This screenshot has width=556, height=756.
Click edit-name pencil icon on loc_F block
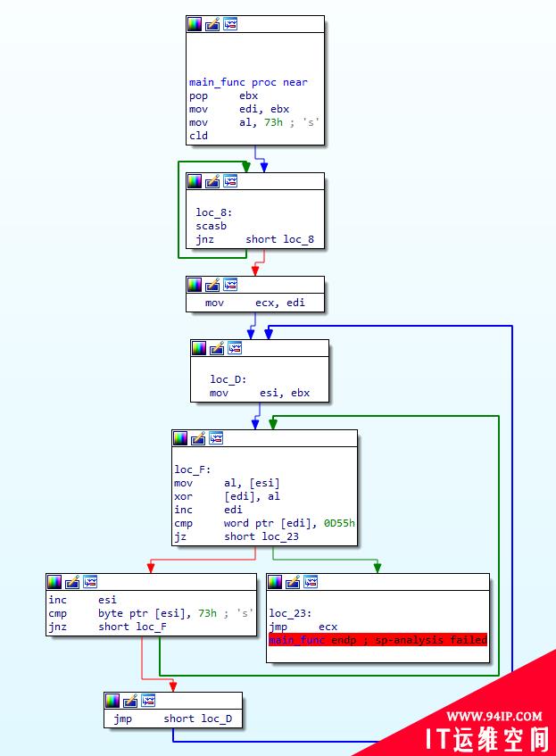(x=198, y=438)
